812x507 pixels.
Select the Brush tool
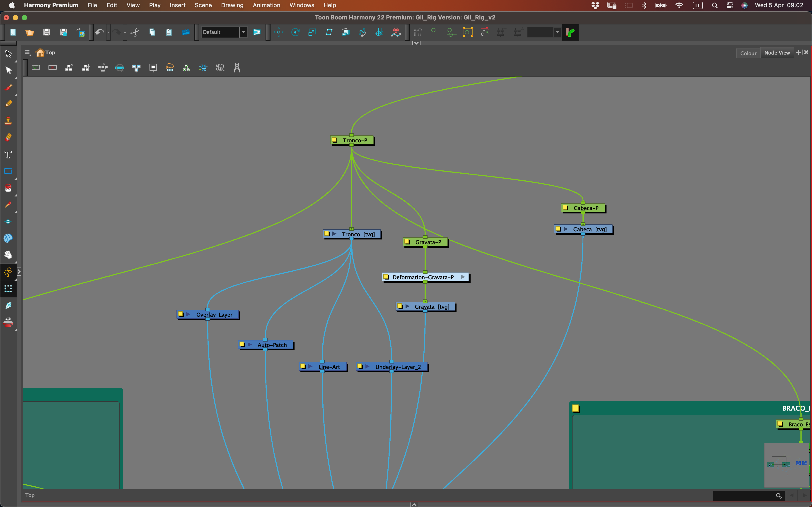point(8,87)
